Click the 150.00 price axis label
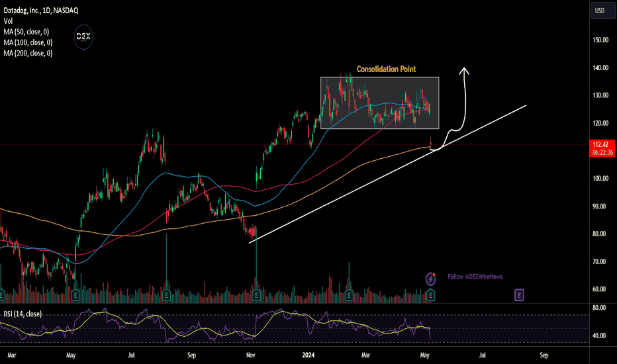This screenshot has width=617, height=364. coord(600,40)
